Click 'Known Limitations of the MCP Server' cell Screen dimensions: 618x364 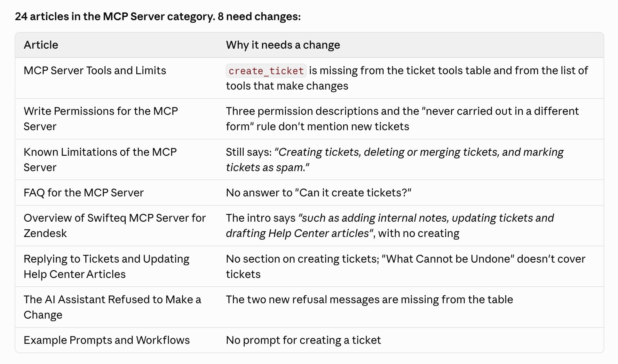[x=100, y=160]
